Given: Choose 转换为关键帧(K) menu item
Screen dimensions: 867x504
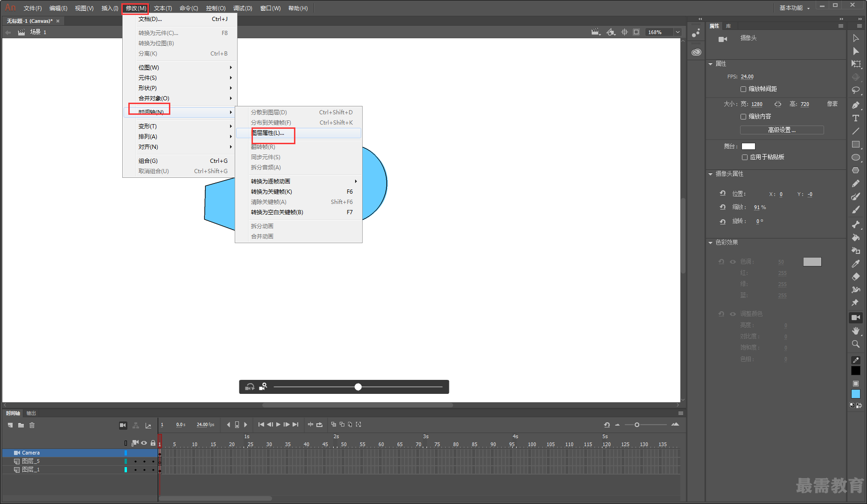Looking at the screenshot, I should click(x=299, y=192).
